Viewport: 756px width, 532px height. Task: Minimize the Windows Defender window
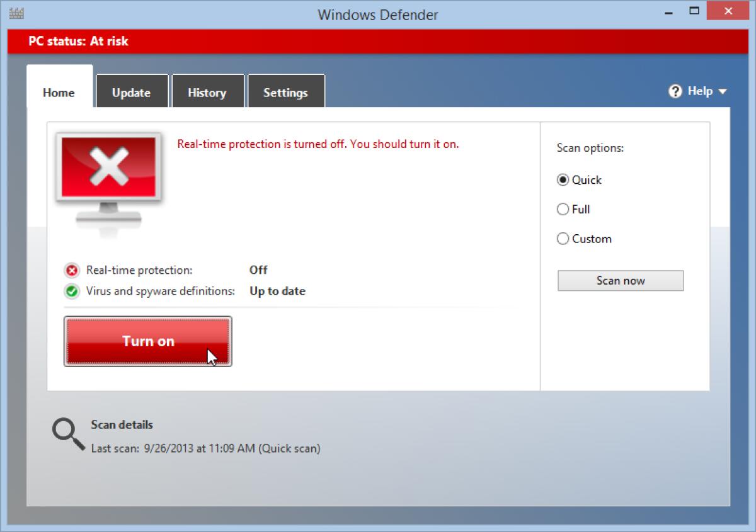(668, 11)
